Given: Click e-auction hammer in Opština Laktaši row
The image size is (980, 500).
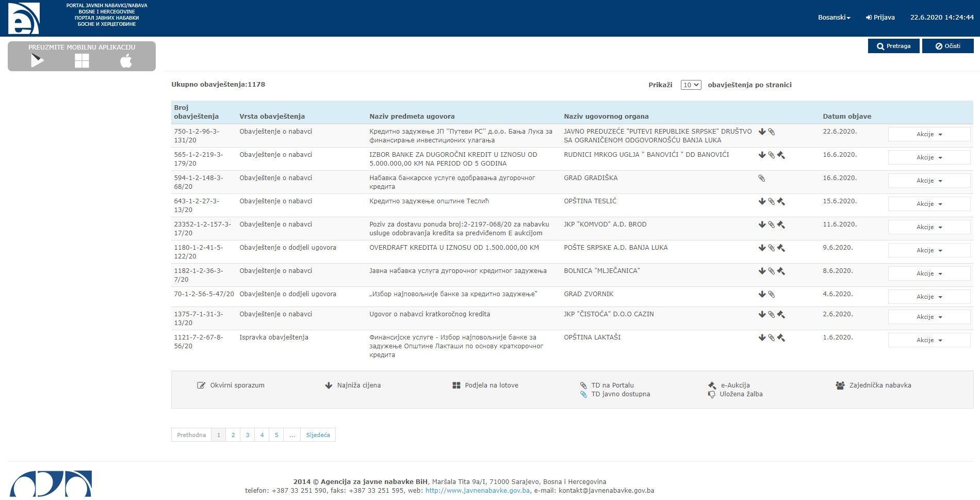Looking at the screenshot, I should pos(781,337).
